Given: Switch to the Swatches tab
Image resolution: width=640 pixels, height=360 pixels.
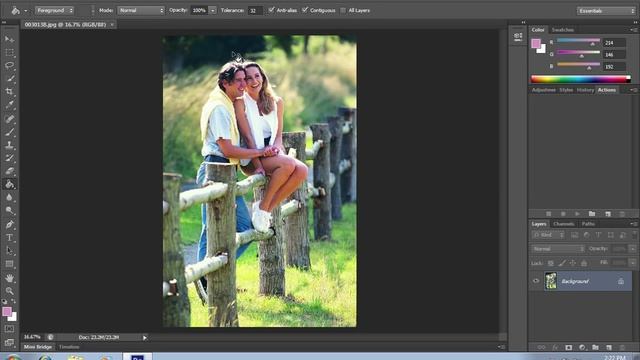Looking at the screenshot, I should tap(562, 30).
